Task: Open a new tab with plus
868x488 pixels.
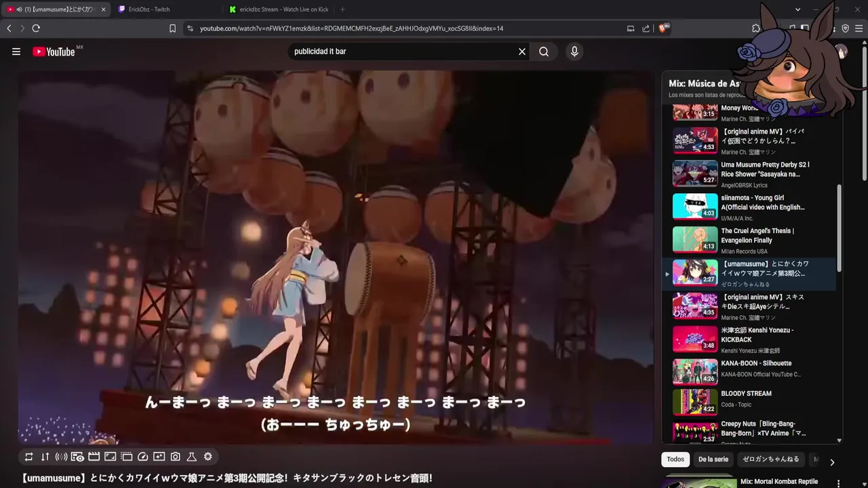Action: [x=342, y=9]
